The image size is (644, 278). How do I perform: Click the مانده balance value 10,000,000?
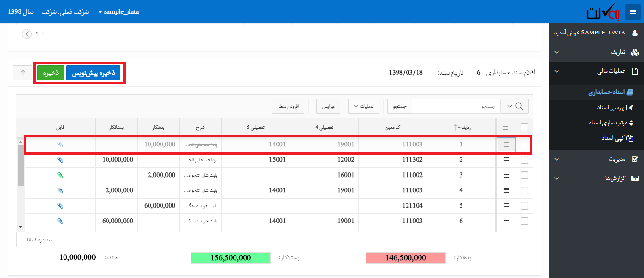click(x=77, y=257)
